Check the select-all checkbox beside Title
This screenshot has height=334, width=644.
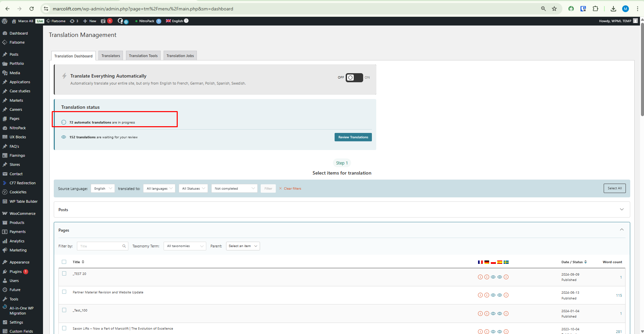tap(64, 262)
